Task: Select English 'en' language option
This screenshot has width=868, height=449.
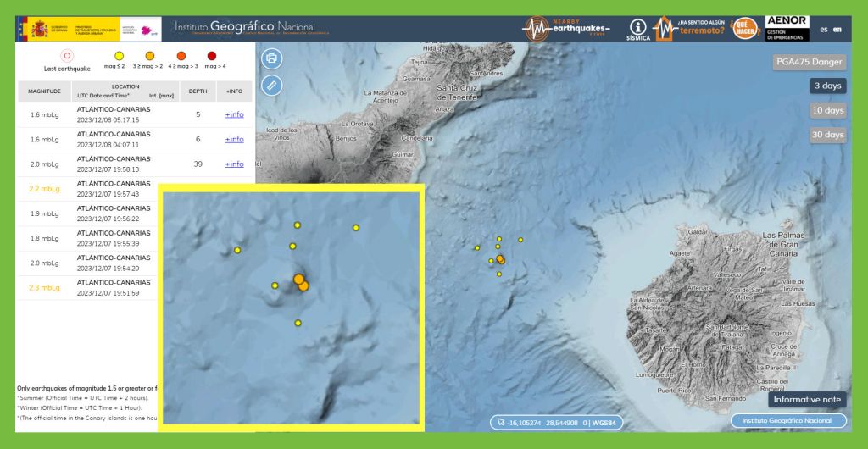Action: pyautogui.click(x=837, y=29)
